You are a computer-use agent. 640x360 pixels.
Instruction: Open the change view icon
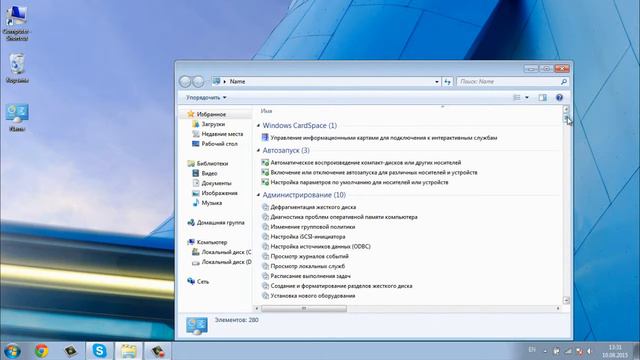pyautogui.click(x=517, y=98)
